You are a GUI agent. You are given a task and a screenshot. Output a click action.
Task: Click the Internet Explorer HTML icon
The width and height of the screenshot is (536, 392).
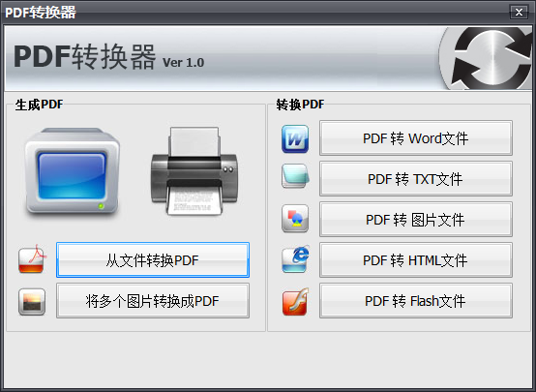[296, 258]
